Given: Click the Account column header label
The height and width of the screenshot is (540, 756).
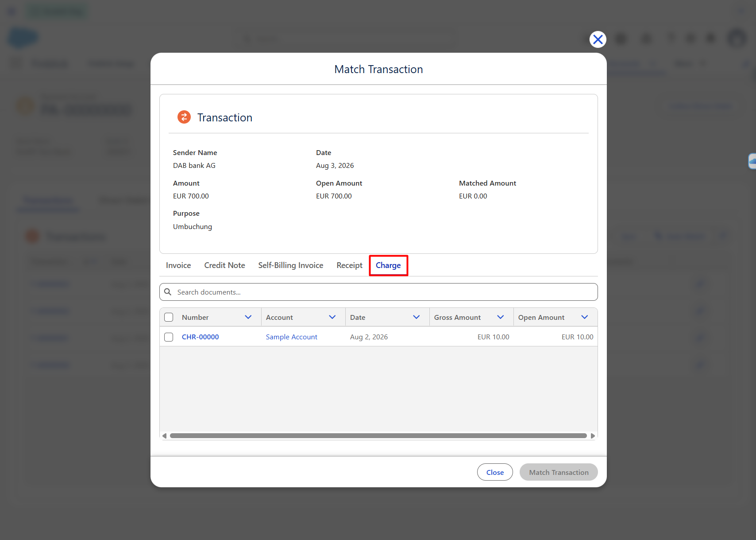Looking at the screenshot, I should pos(279,318).
